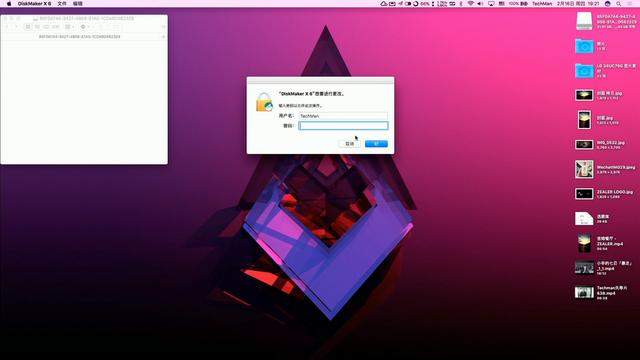Select the Wechat jpeg thumbnail on desktop
The height and width of the screenshot is (360, 640).
(x=584, y=169)
